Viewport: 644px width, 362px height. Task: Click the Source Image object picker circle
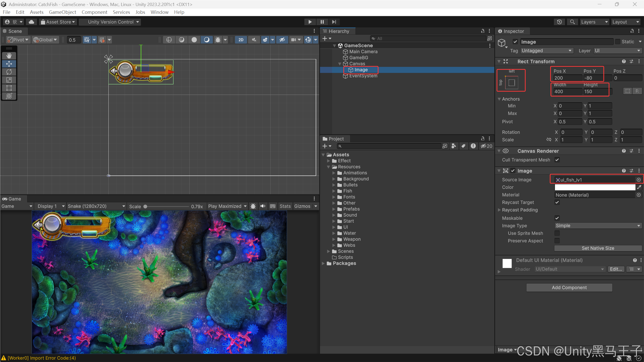638,180
